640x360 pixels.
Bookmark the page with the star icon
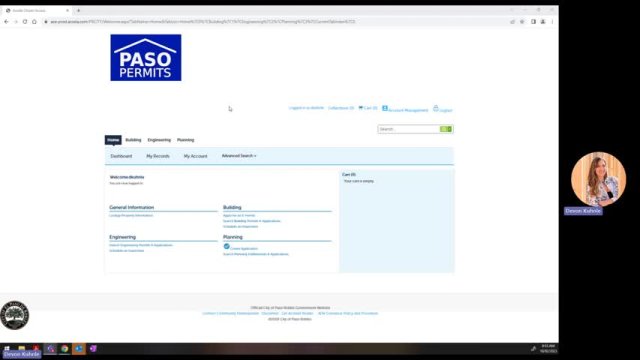(522, 22)
